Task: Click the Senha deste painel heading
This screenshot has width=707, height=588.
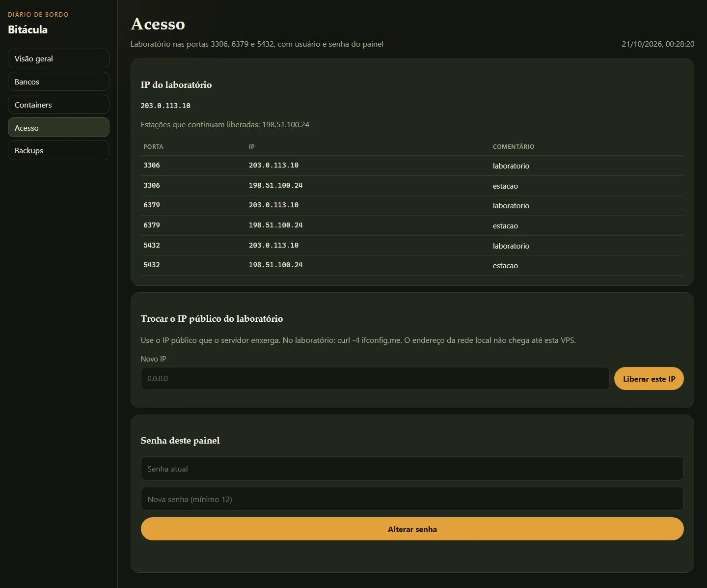Action: pyautogui.click(x=180, y=441)
